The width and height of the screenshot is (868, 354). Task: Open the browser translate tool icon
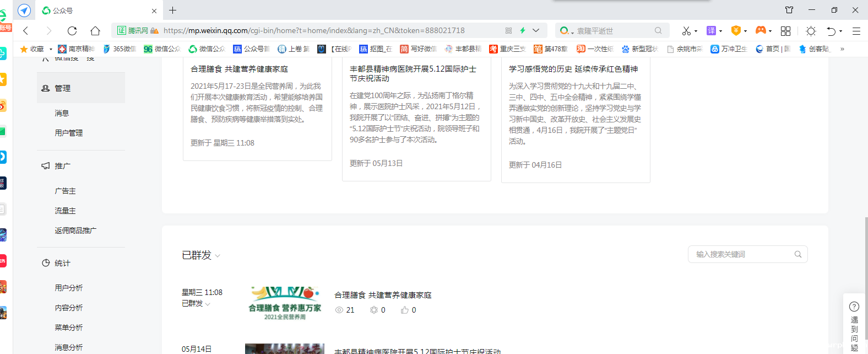pyautogui.click(x=711, y=31)
